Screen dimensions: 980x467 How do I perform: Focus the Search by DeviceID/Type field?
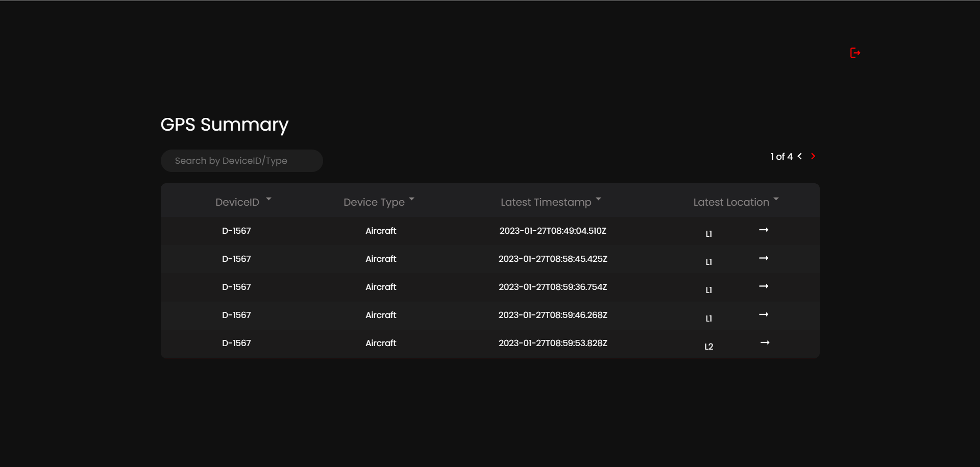click(x=242, y=161)
